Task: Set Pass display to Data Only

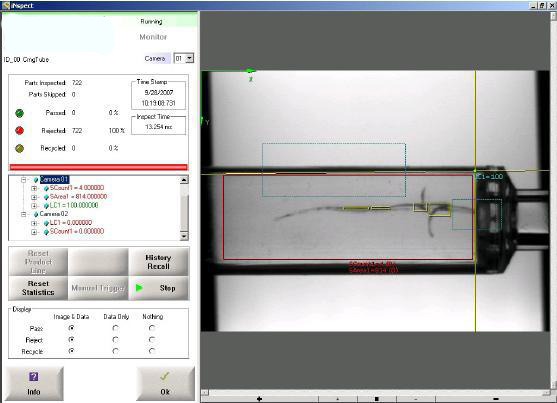Action: (x=115, y=328)
